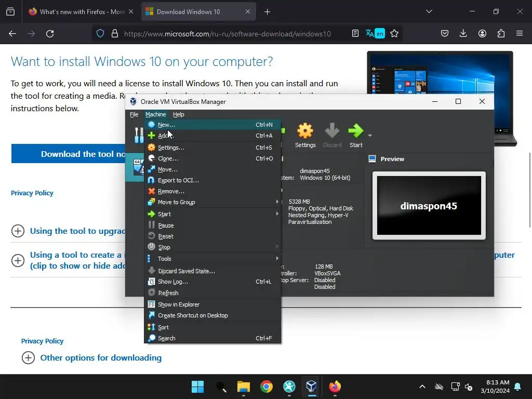Expand the Tools submenu
This screenshot has width=532, height=399.
(x=212, y=259)
